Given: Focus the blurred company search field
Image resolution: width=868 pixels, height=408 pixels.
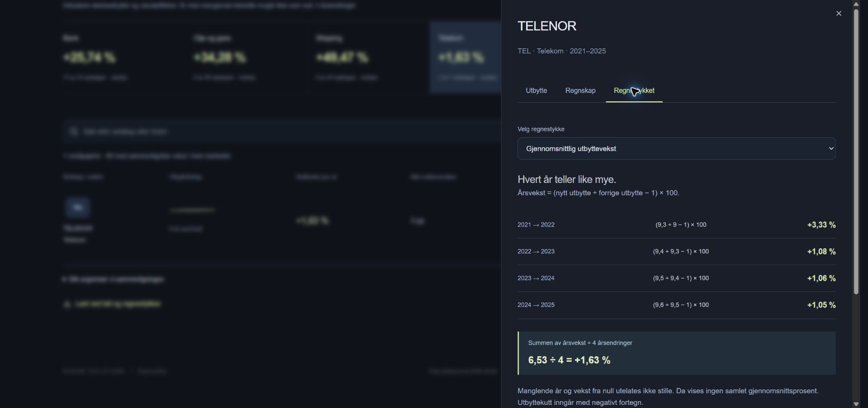Looking at the screenshot, I should pyautogui.click(x=281, y=132).
